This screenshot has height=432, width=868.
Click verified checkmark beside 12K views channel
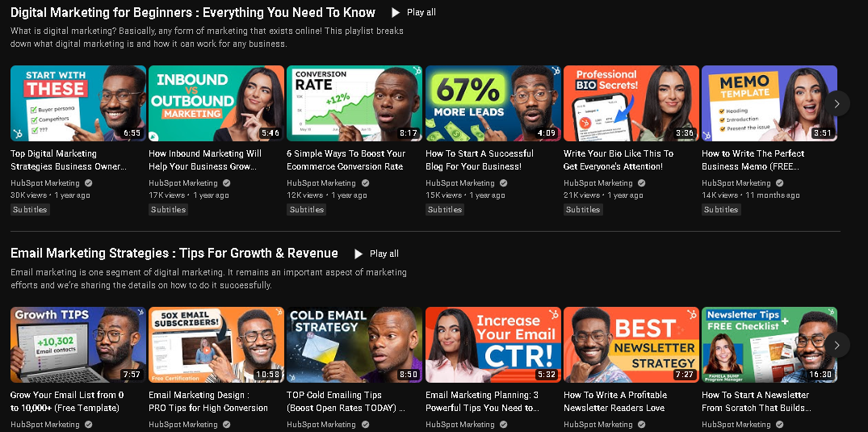365,183
